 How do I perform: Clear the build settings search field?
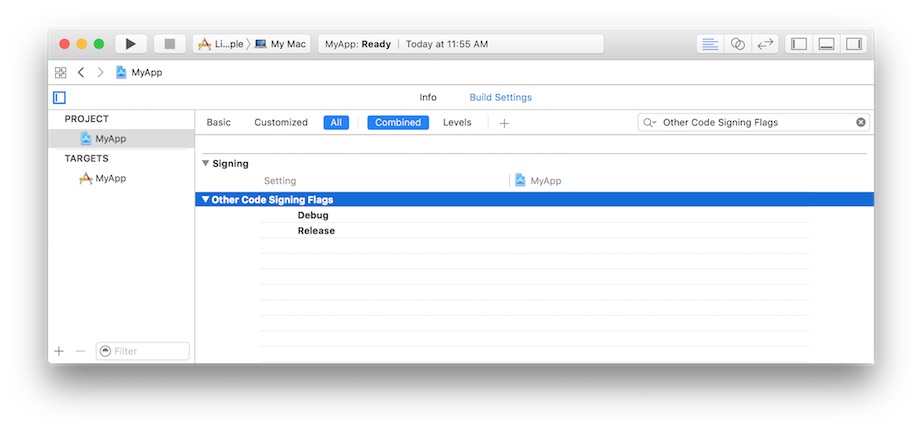860,123
